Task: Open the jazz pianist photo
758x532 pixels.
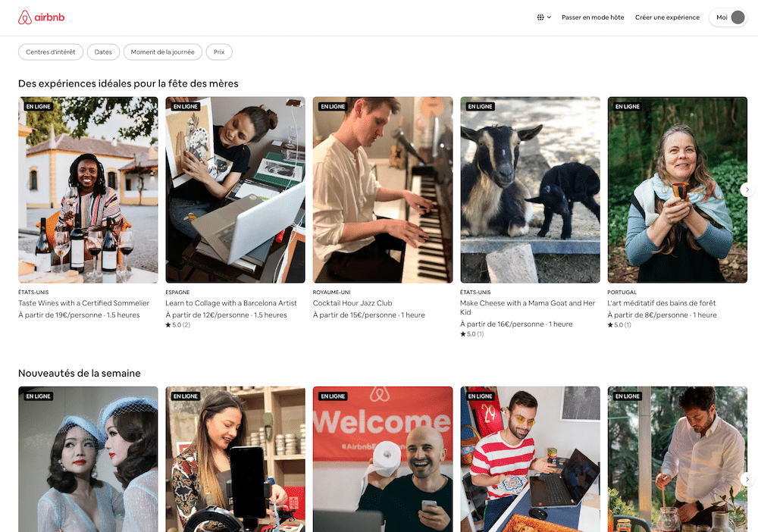Action: tap(383, 190)
